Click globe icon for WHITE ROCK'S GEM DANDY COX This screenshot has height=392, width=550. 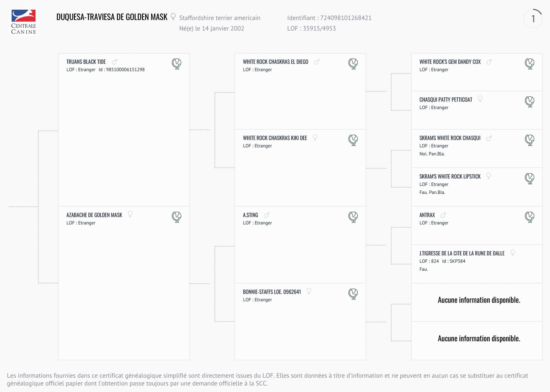tap(529, 64)
